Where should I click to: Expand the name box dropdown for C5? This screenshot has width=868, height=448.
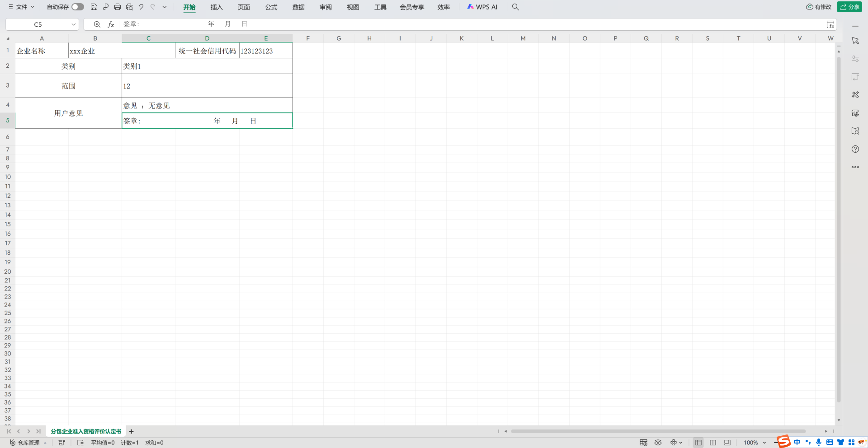[x=73, y=24]
